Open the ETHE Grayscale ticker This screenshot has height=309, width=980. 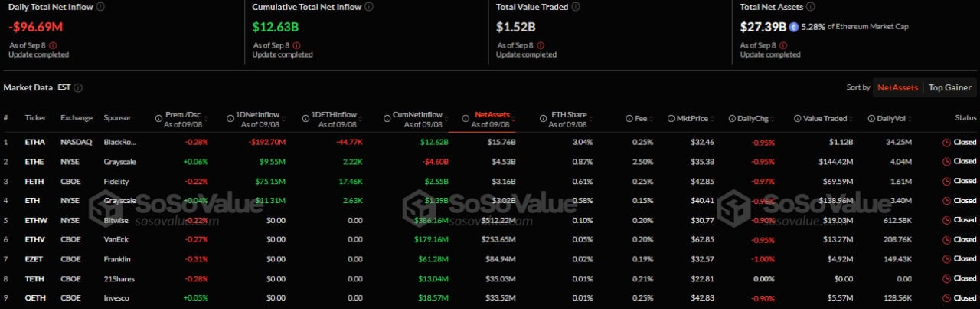[x=34, y=162]
